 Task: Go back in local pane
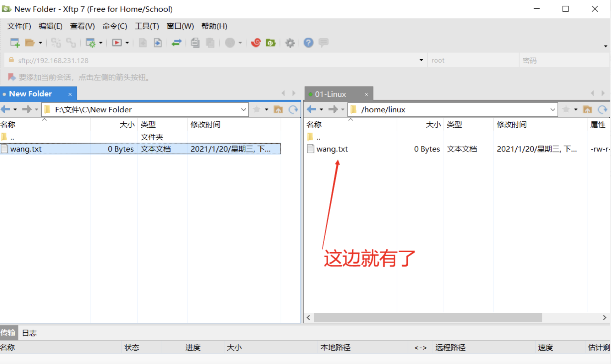5,109
